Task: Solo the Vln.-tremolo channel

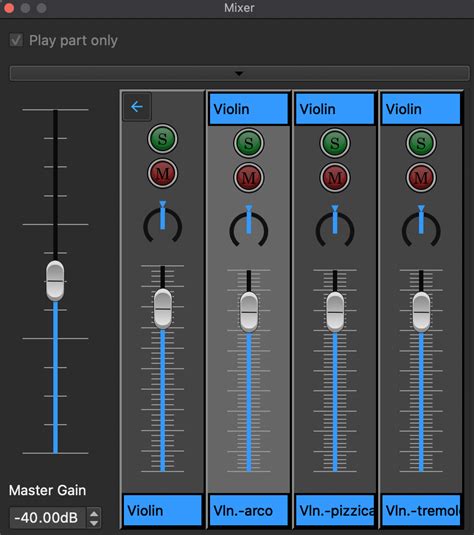Action: click(421, 143)
